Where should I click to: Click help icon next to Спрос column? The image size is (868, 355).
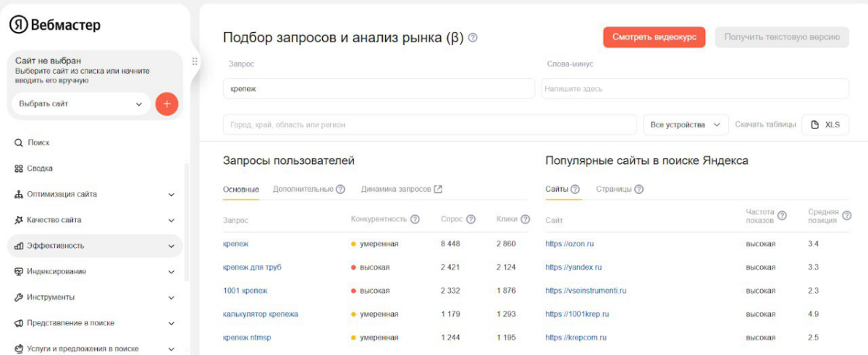tap(471, 220)
